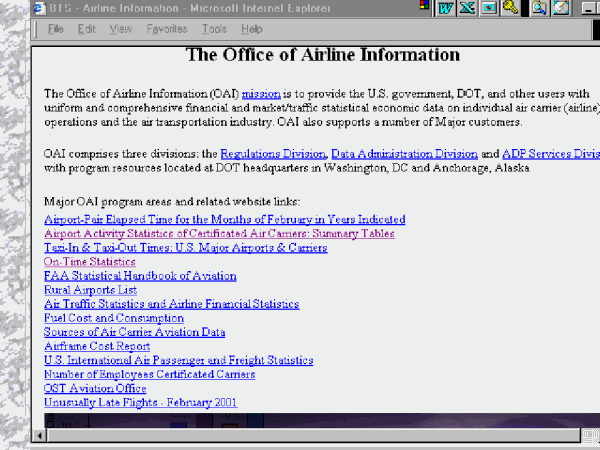
Task: Click the PowerPoint icon in the shortcut bar
Action: (489, 9)
